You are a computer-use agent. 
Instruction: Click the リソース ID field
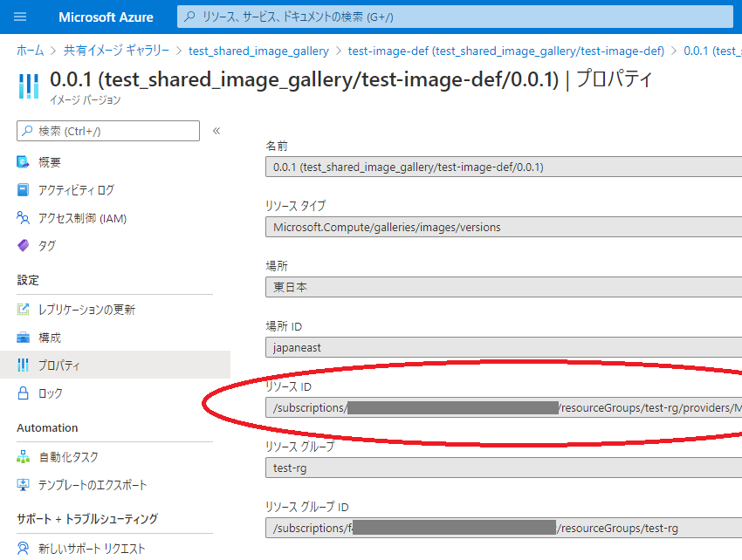click(x=504, y=407)
